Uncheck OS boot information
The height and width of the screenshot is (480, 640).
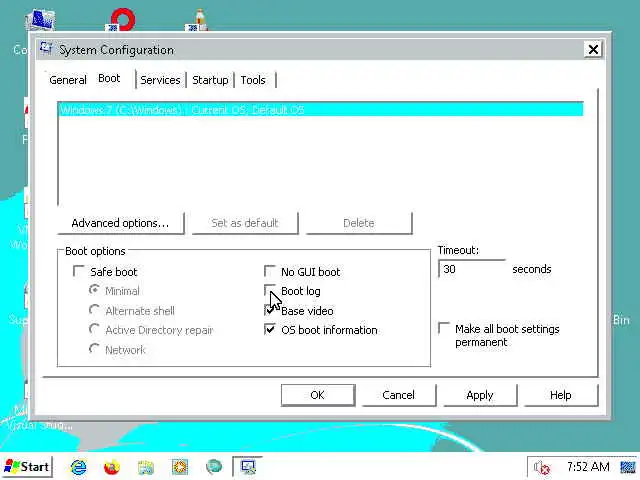[x=269, y=329]
